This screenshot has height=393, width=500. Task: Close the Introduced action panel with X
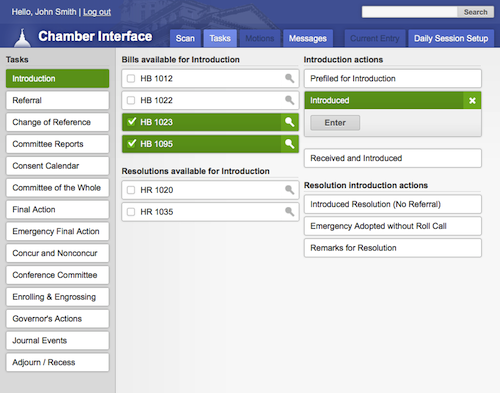[472, 100]
